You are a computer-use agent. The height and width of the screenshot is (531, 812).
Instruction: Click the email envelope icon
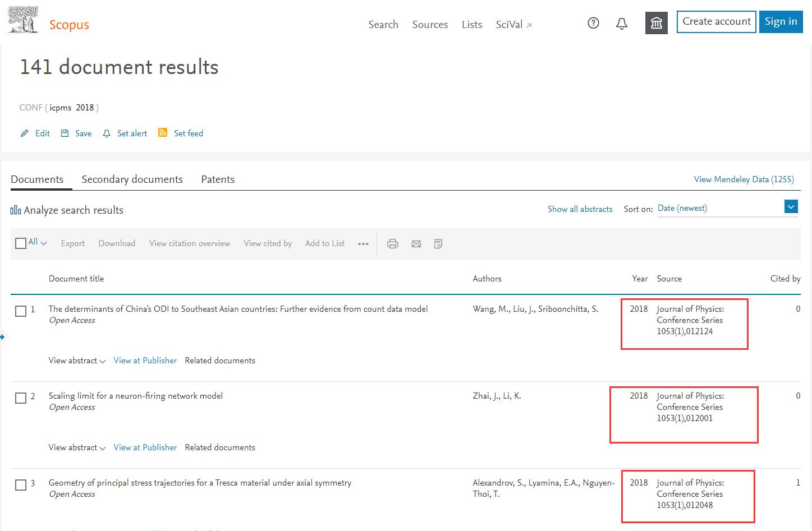(x=416, y=243)
